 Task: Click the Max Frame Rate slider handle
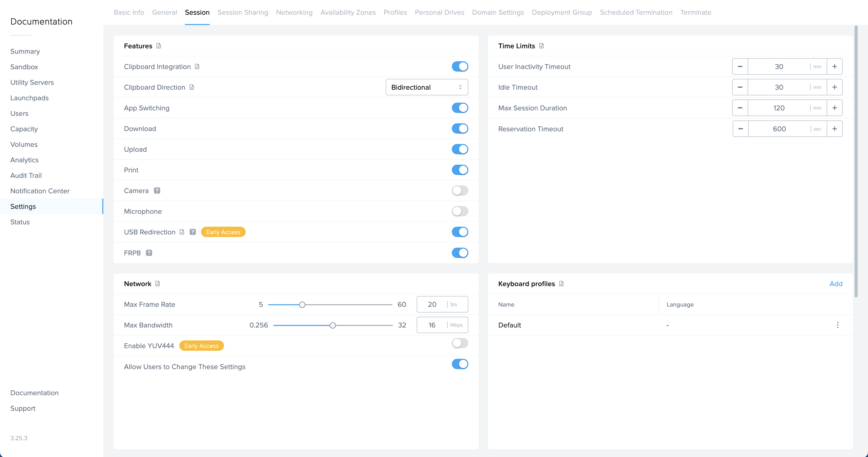(x=302, y=304)
